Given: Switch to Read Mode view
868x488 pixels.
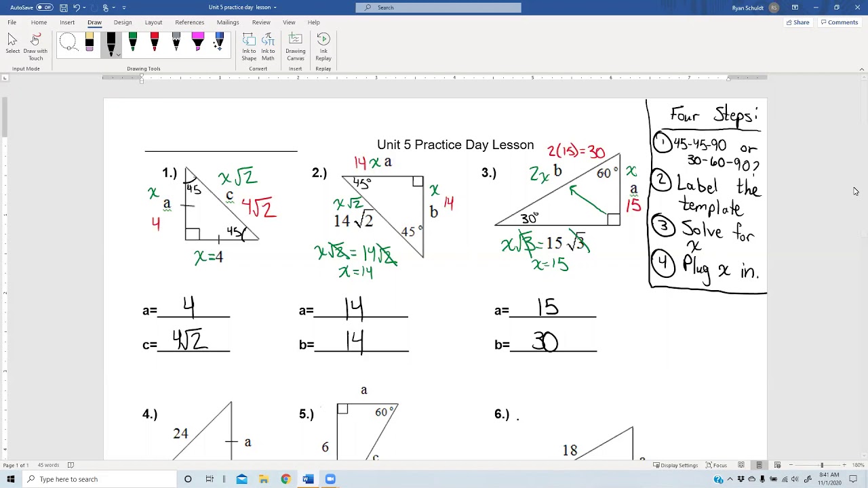Looking at the screenshot, I should 741,465.
